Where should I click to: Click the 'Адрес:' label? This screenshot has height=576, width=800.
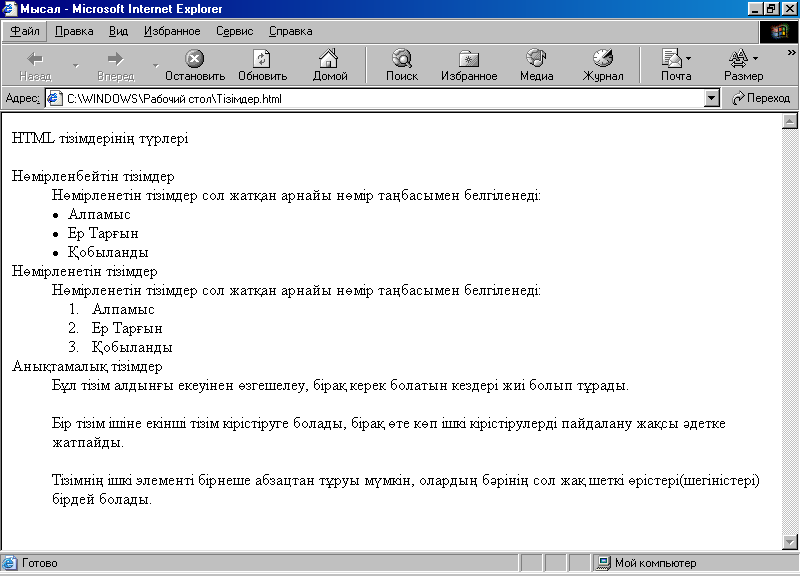[x=22, y=98]
